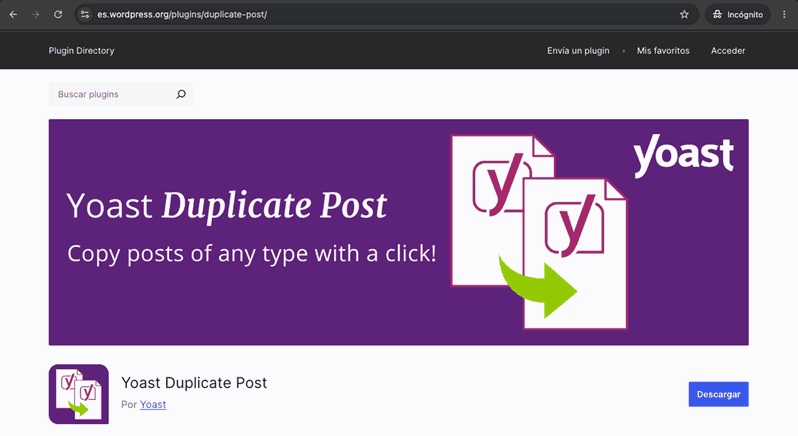Focus the Buscar plugins search field
The height and width of the screenshot is (436, 798).
121,94
